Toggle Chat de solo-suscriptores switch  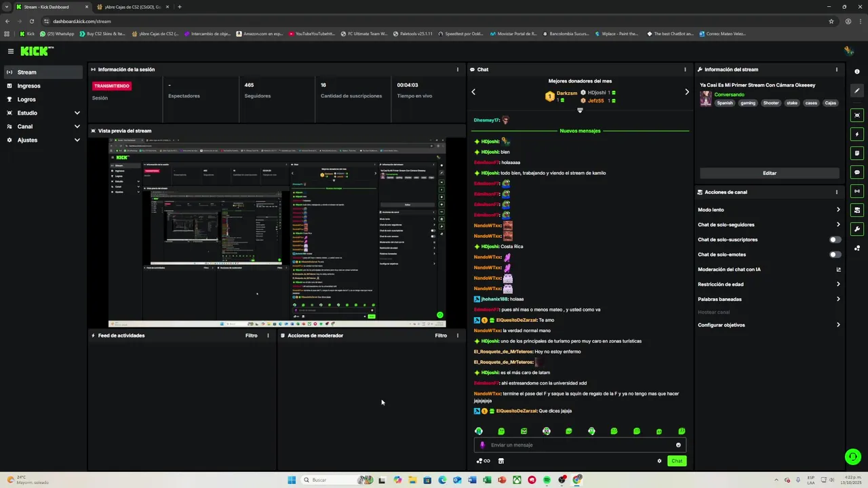[x=835, y=240]
